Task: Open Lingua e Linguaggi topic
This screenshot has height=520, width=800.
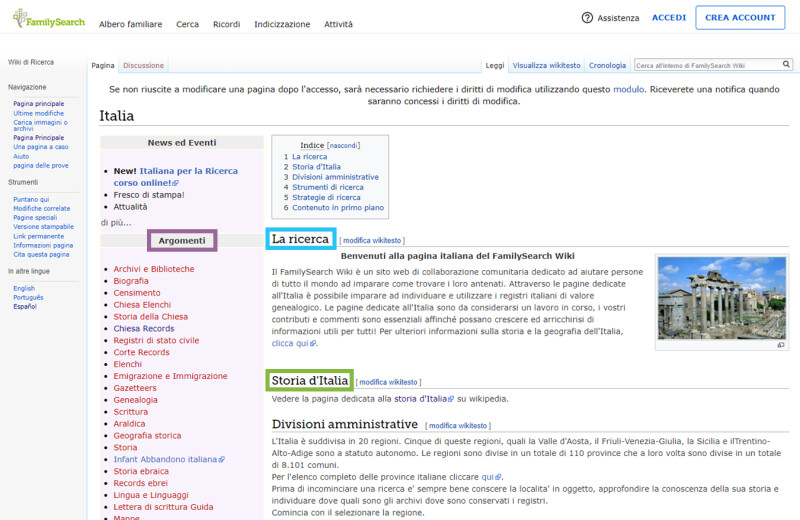Action: pyautogui.click(x=151, y=496)
